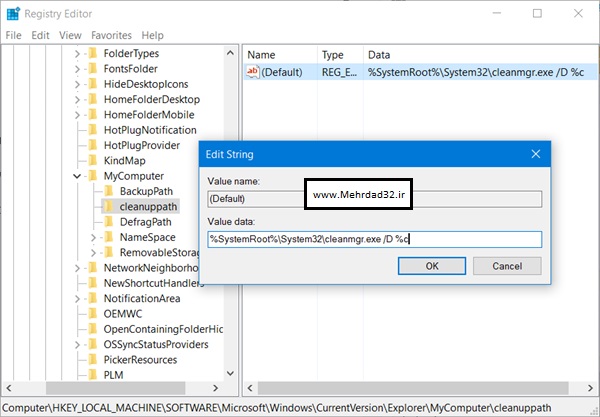Expand the NameSpace key

(93, 237)
